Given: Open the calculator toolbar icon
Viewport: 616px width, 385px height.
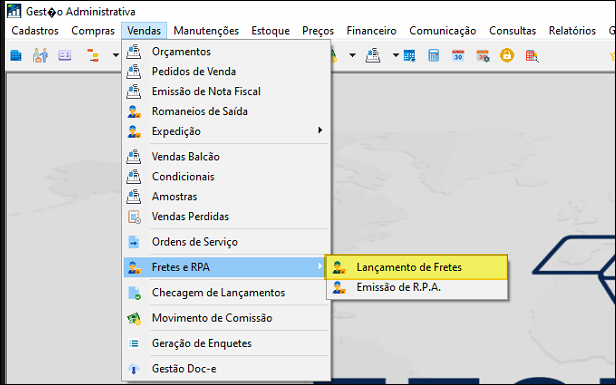Looking at the screenshot, I should (433, 56).
